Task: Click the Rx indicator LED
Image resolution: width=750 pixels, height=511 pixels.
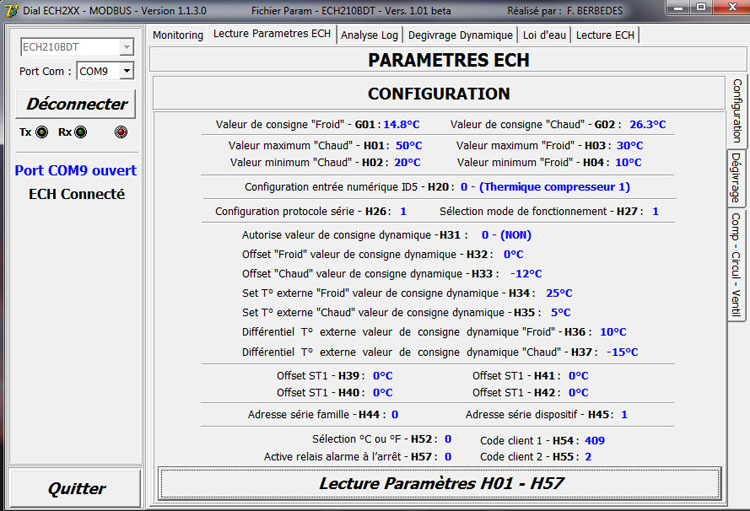Action: (x=80, y=132)
